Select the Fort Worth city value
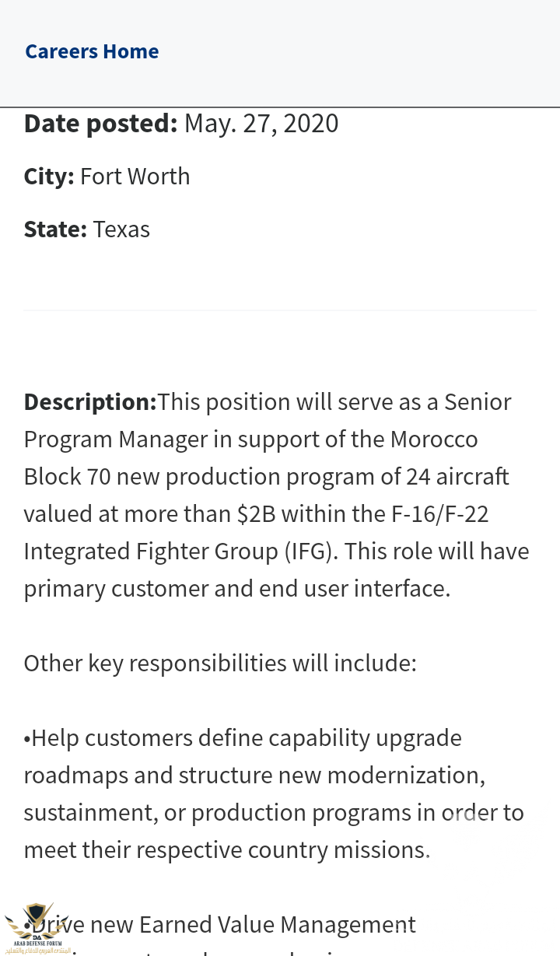Viewport: 560px width, 956px height. coord(135,177)
